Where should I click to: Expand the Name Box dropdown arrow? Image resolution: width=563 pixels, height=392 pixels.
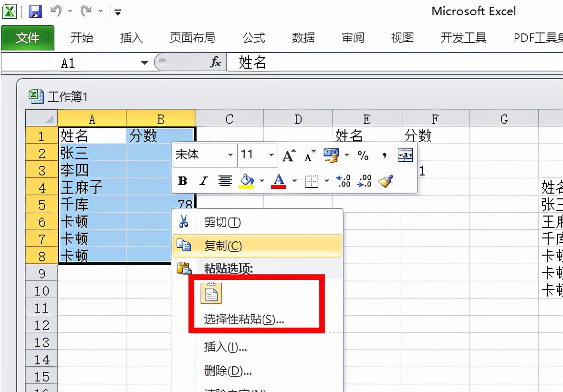(x=145, y=63)
